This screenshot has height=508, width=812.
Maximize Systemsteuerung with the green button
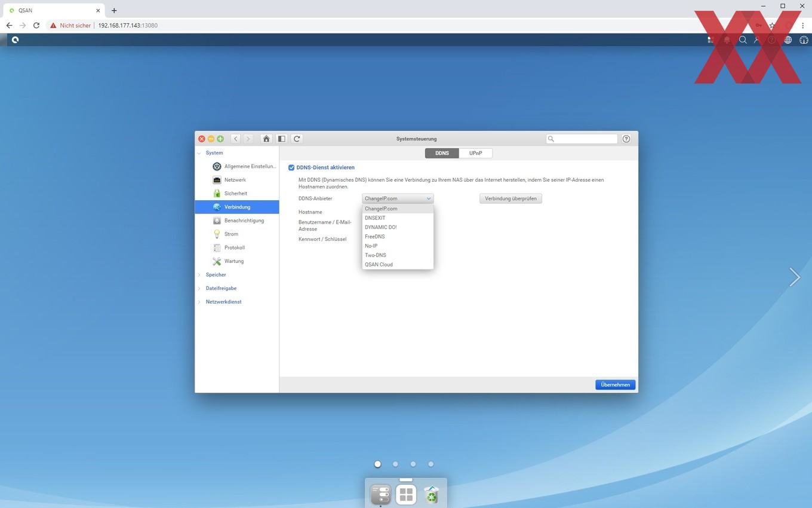click(220, 139)
